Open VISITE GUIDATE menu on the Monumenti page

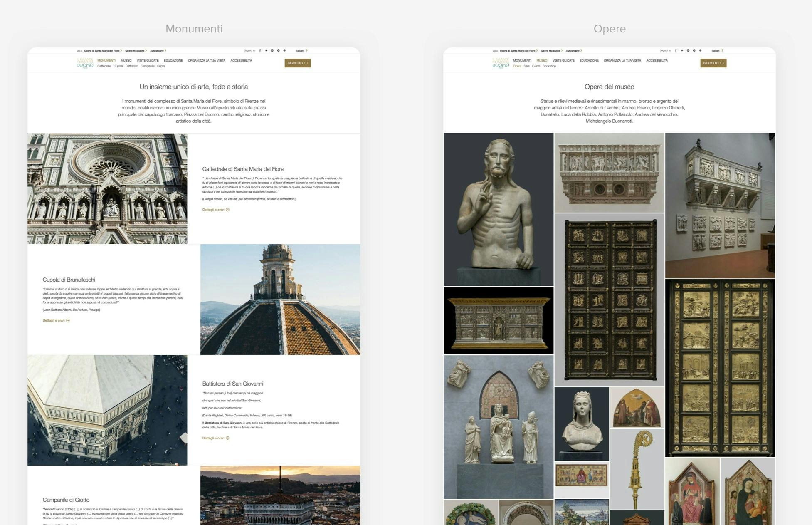tap(148, 60)
